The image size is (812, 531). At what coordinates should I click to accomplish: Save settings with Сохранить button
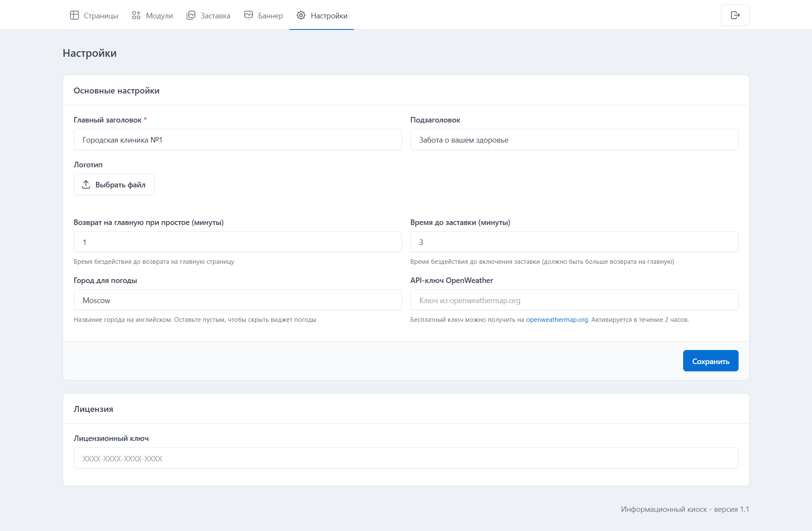tap(710, 361)
